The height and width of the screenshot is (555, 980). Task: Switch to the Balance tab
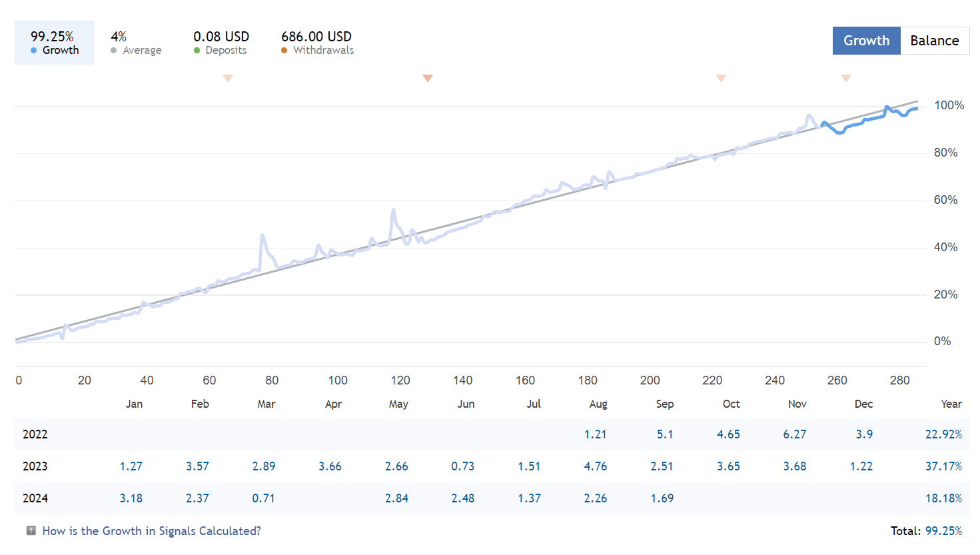coord(935,41)
